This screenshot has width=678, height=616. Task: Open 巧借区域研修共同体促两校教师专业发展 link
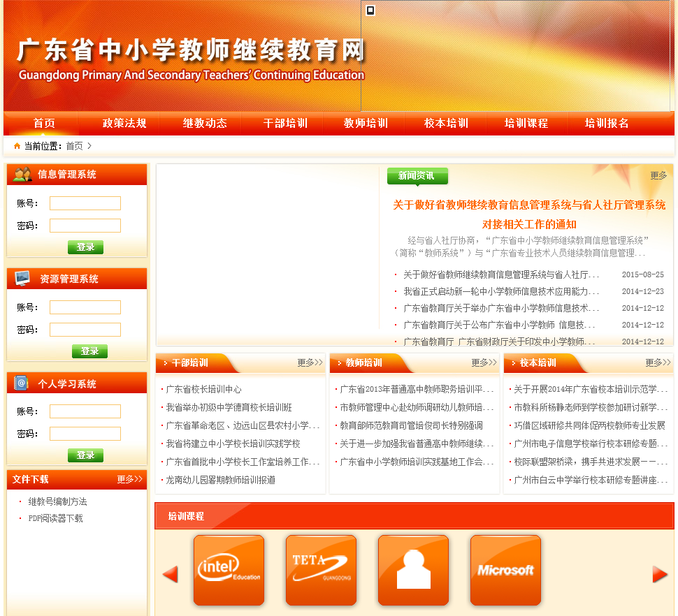pyautogui.click(x=589, y=425)
